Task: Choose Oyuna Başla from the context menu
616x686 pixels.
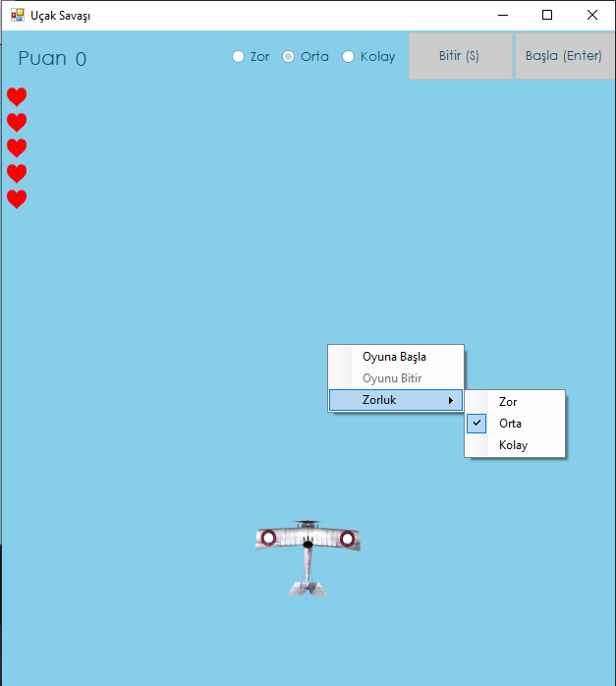Action: tap(394, 357)
